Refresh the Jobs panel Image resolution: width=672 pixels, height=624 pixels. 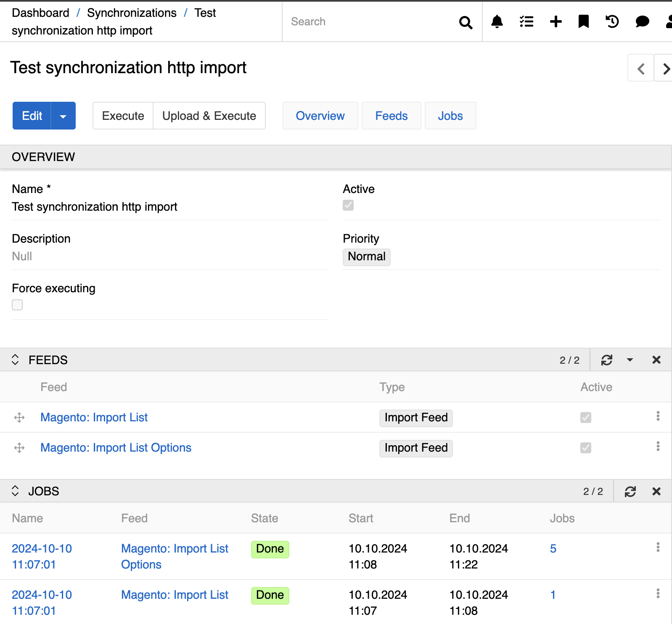[630, 492]
